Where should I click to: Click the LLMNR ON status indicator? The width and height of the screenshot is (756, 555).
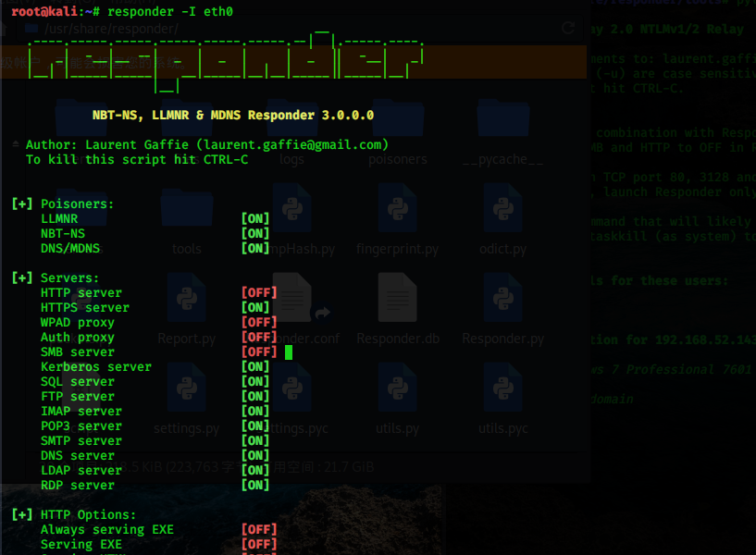255,218
